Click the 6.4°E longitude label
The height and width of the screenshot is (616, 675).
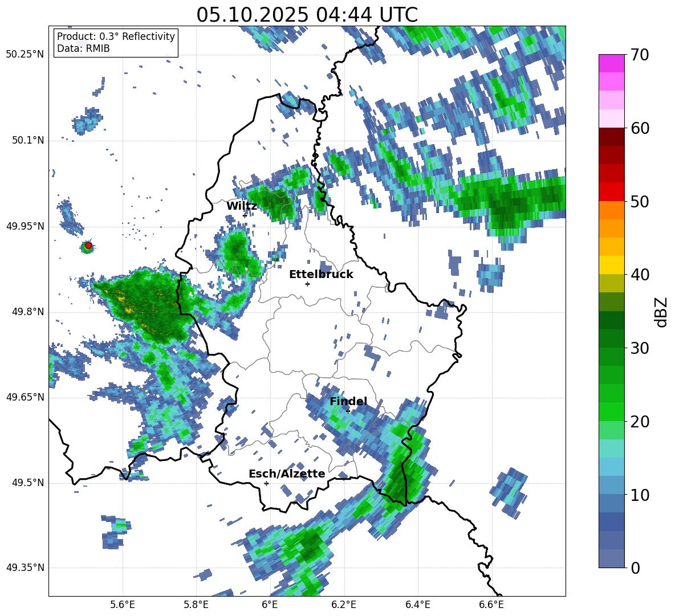(417, 605)
